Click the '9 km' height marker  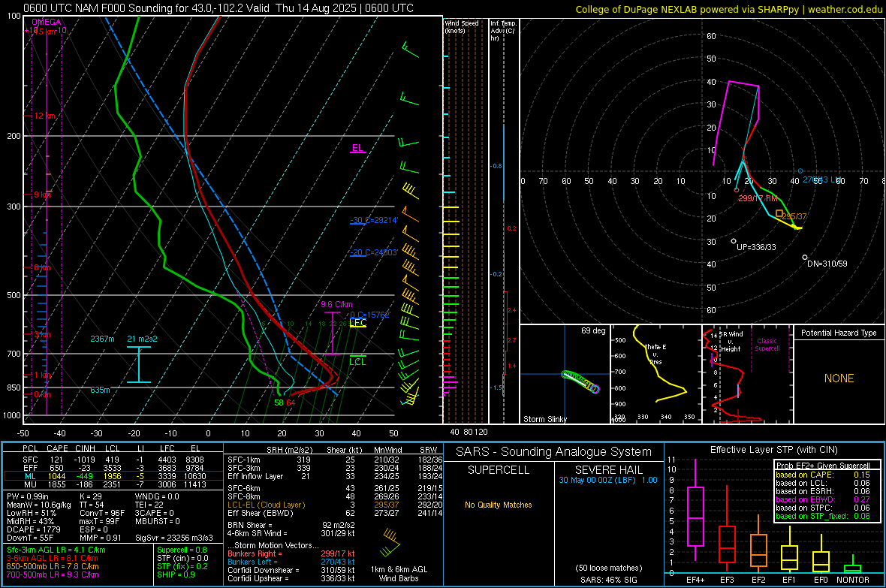click(x=42, y=194)
